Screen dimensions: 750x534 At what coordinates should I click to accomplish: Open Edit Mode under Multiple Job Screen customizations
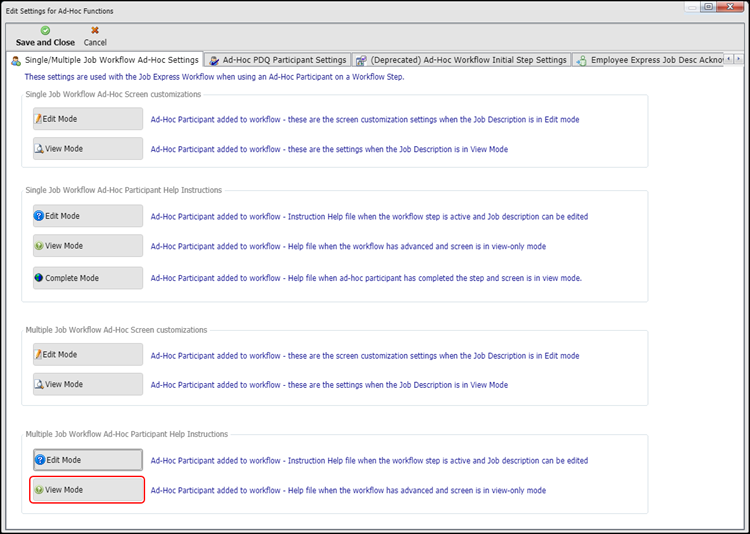[x=88, y=355]
